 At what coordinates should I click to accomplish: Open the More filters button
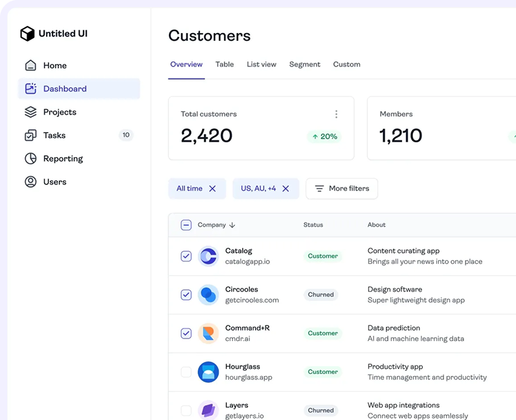342,188
